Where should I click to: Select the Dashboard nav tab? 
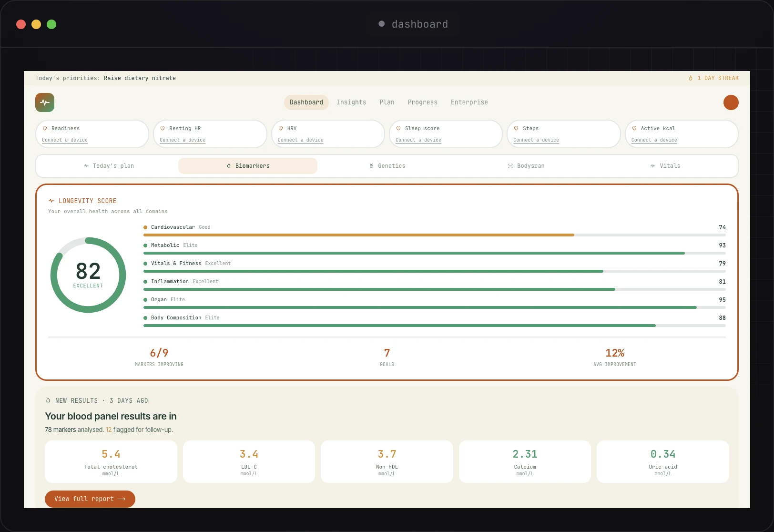point(306,102)
